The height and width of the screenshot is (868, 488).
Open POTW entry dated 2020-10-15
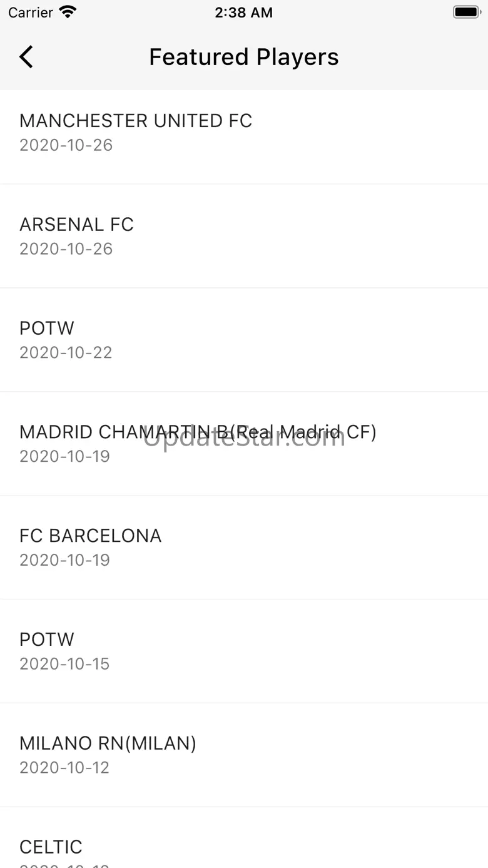coord(47,640)
